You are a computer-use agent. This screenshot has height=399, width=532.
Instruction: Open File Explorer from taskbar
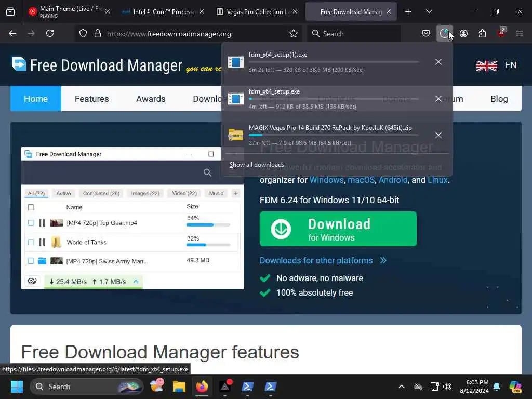179,387
